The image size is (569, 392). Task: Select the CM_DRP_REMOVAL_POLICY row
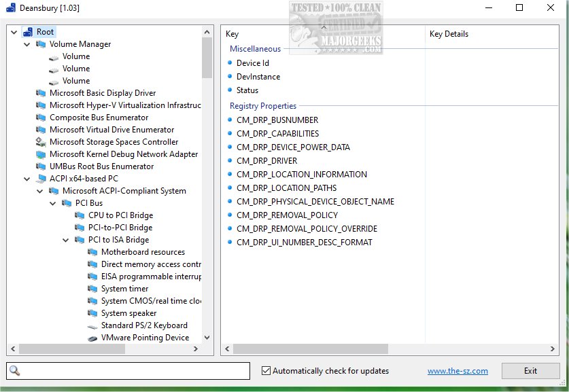click(287, 215)
